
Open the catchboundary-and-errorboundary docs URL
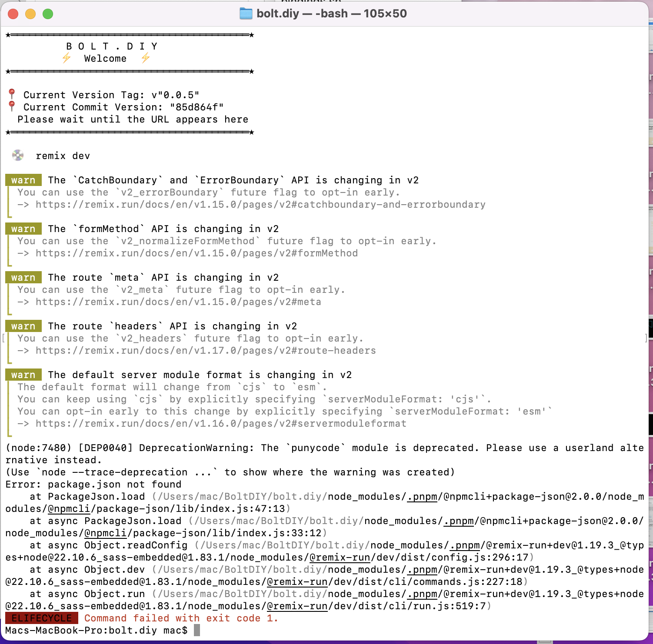tap(260, 205)
